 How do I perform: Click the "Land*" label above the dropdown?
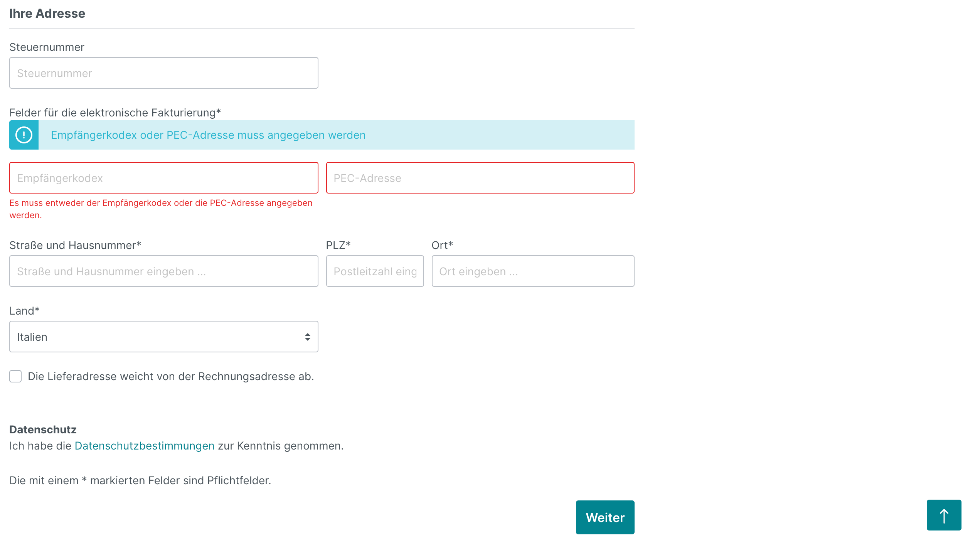(24, 311)
